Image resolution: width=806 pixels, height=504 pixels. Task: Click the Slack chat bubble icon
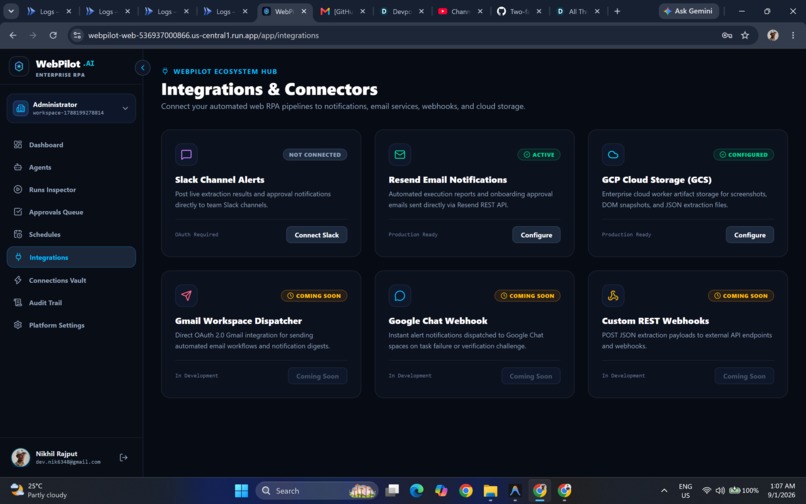tap(187, 154)
